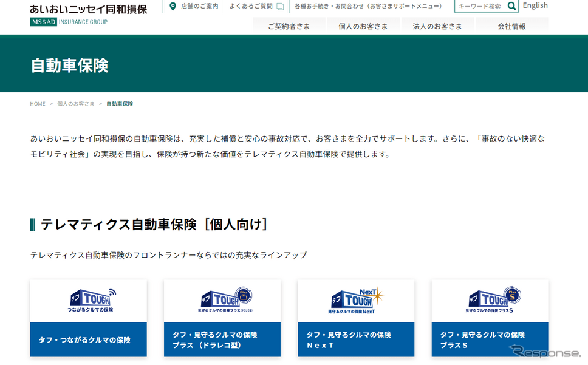Select タフ・見守るクルマの保険プラス（ドラレコ型） button
This screenshot has height=365, width=588.
pyautogui.click(x=222, y=339)
